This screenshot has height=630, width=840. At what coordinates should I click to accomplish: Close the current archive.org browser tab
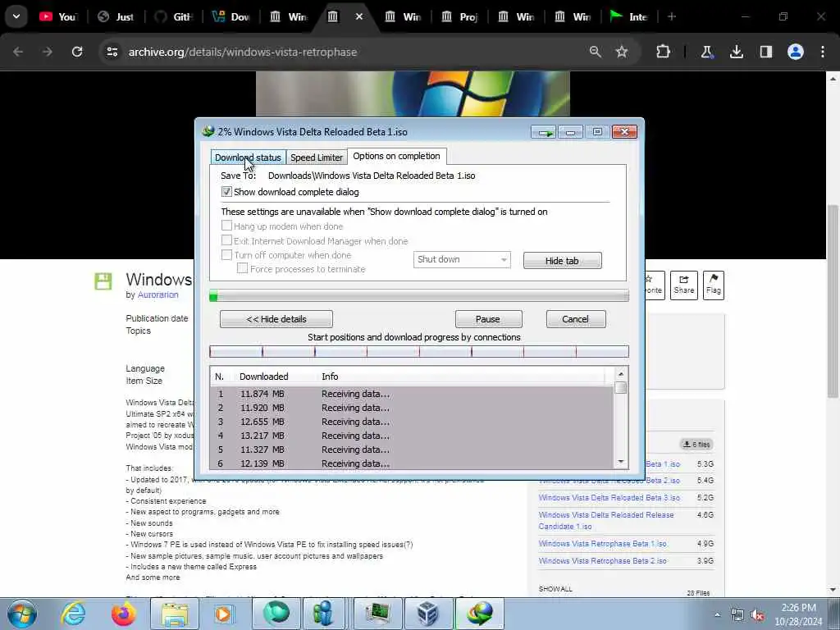(x=359, y=16)
